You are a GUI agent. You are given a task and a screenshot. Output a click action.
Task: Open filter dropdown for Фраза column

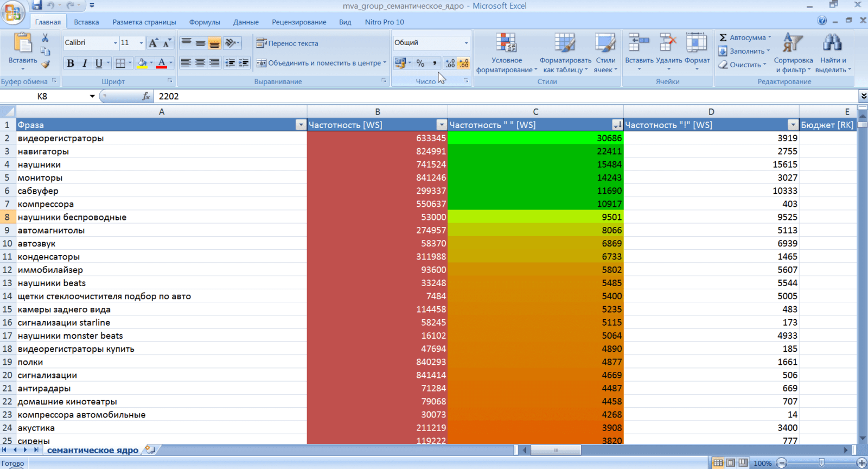pos(301,125)
